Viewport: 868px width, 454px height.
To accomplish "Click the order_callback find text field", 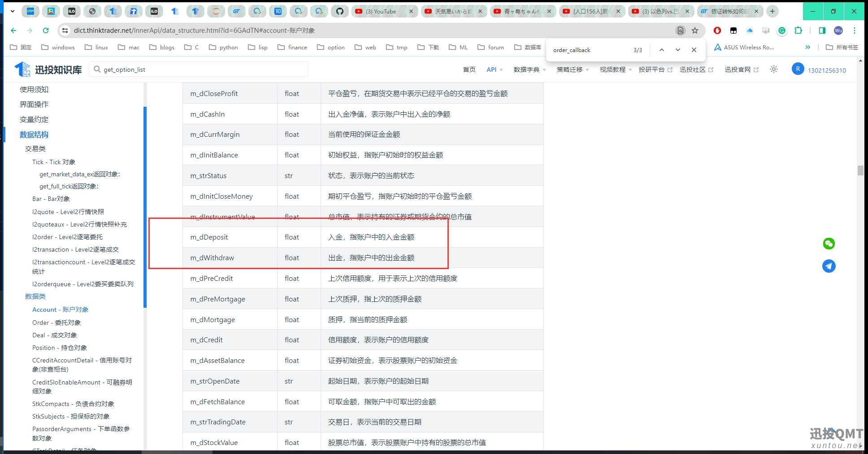I will click(590, 50).
